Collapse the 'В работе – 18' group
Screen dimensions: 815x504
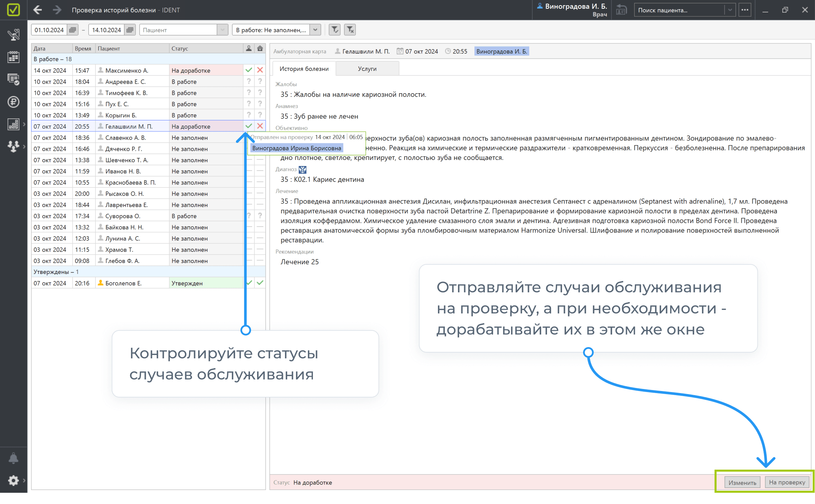click(148, 59)
